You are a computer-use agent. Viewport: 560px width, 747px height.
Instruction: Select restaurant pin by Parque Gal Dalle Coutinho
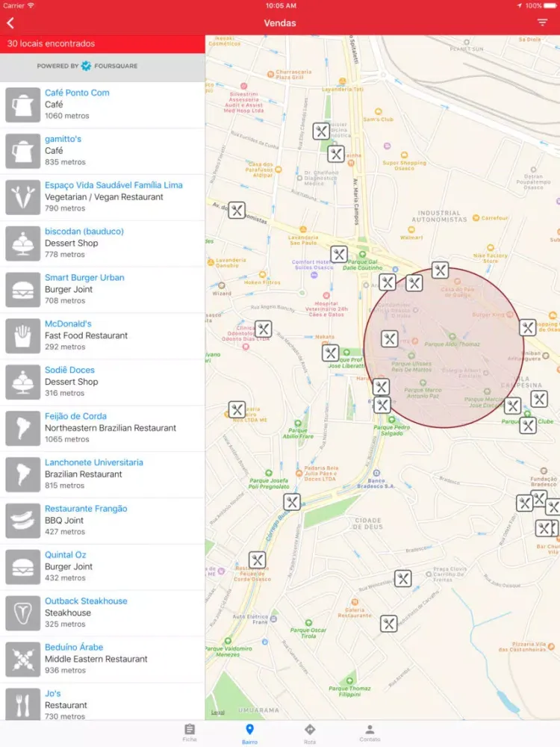coord(339,255)
